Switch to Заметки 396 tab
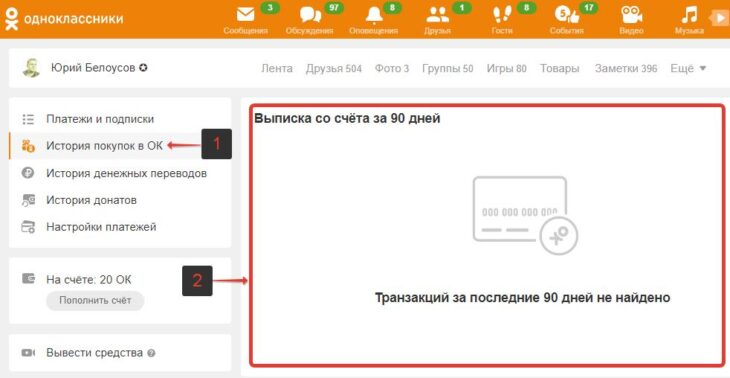The height and width of the screenshot is (378, 730). click(x=626, y=69)
